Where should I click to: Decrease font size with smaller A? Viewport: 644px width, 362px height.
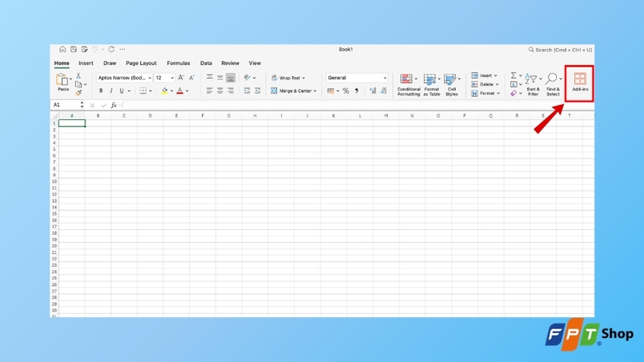[192, 77]
